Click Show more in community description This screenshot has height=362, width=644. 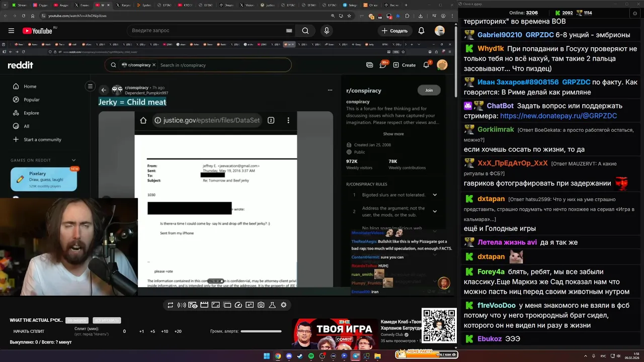point(393,134)
